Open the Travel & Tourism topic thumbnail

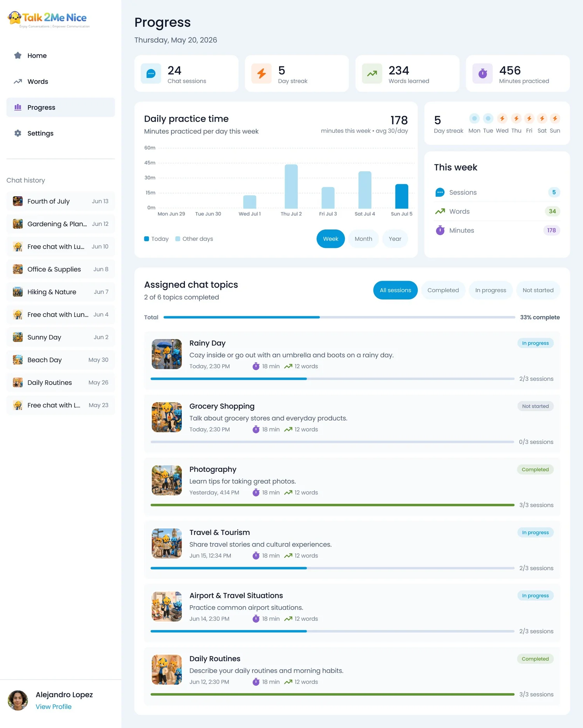click(x=167, y=543)
